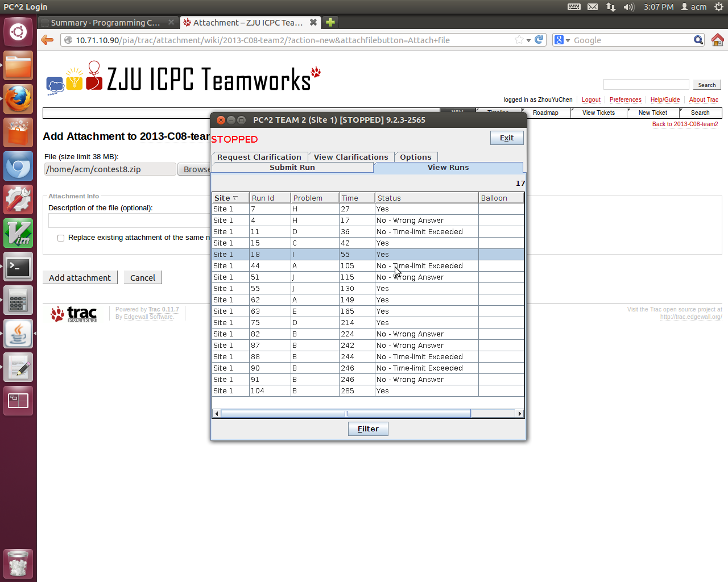The width and height of the screenshot is (728, 582).
Task: Click the Exit button in PC^2
Action: [506, 138]
